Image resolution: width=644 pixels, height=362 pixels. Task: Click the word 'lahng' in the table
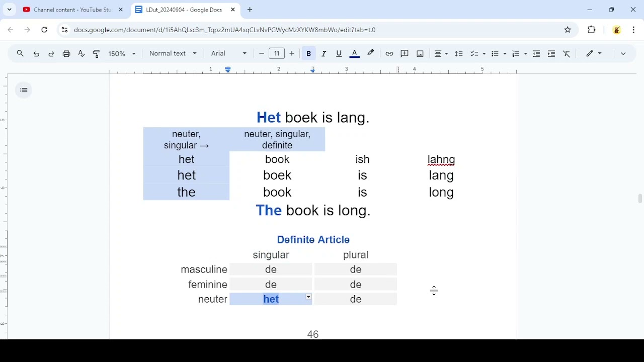click(441, 159)
